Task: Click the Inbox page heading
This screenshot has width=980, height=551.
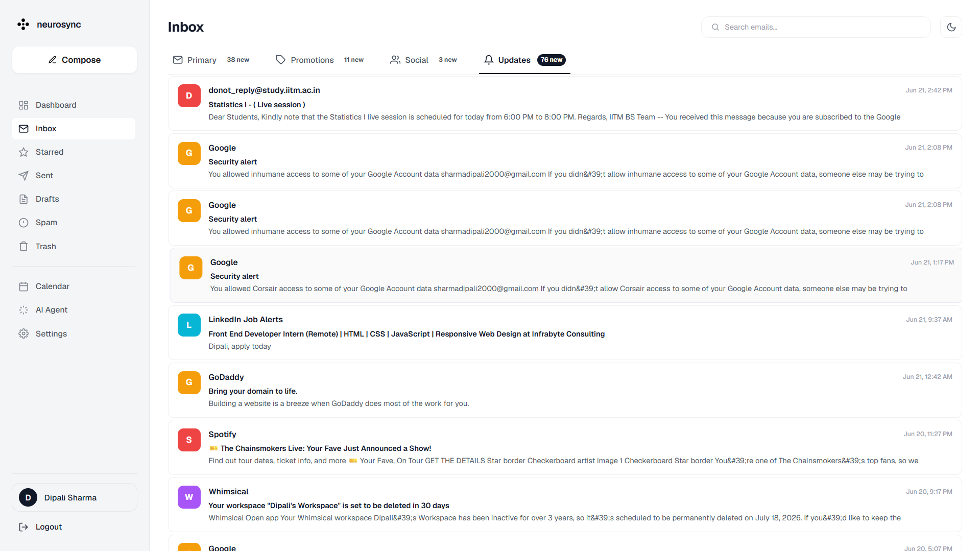Action: (186, 27)
